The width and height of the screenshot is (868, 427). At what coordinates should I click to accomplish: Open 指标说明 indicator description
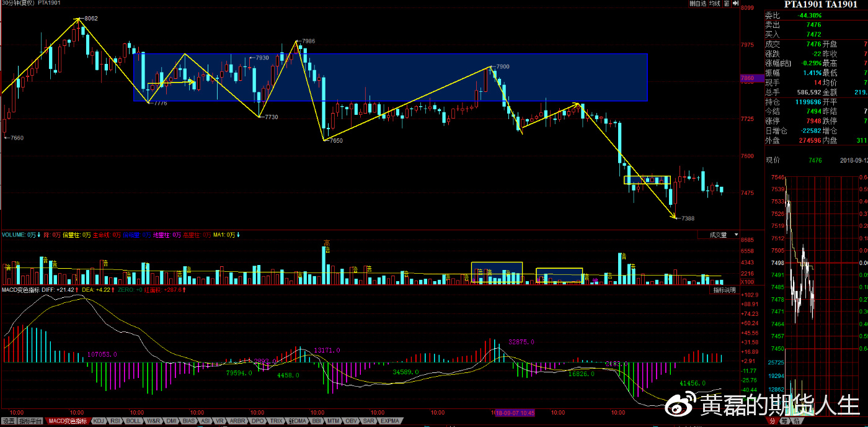[x=724, y=290]
